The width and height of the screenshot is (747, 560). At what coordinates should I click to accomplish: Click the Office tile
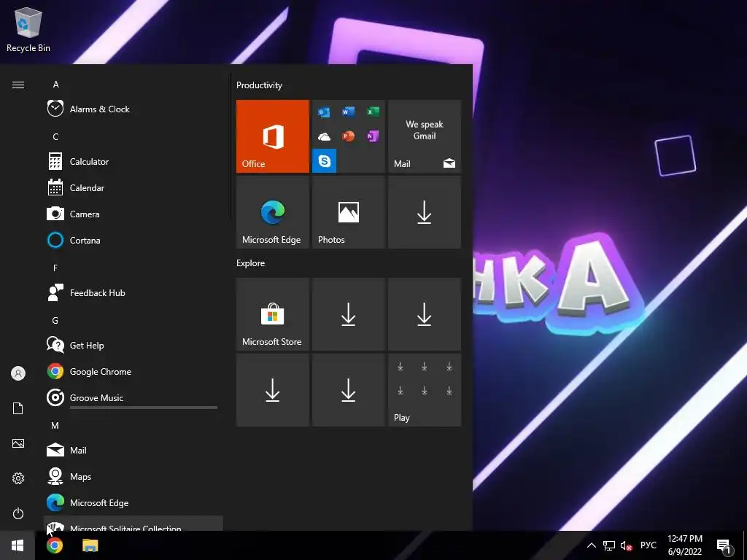pyautogui.click(x=273, y=136)
